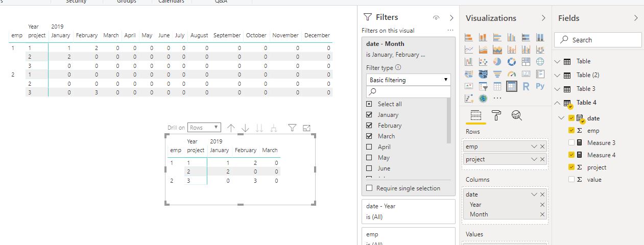The image size is (644, 245).
Task: Open the Filter type Basic filtering dropdown
Action: tap(409, 80)
